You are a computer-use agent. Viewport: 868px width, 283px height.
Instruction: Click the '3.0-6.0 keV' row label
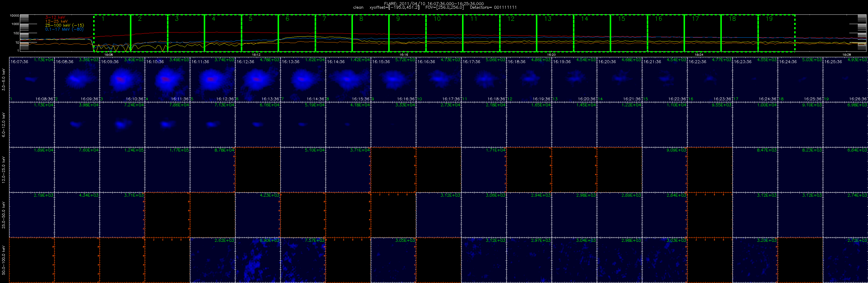click(4, 79)
